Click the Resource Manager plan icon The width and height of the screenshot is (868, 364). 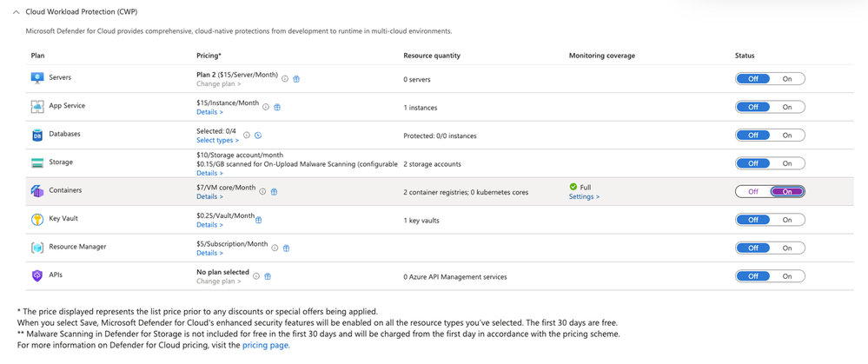coord(37,248)
